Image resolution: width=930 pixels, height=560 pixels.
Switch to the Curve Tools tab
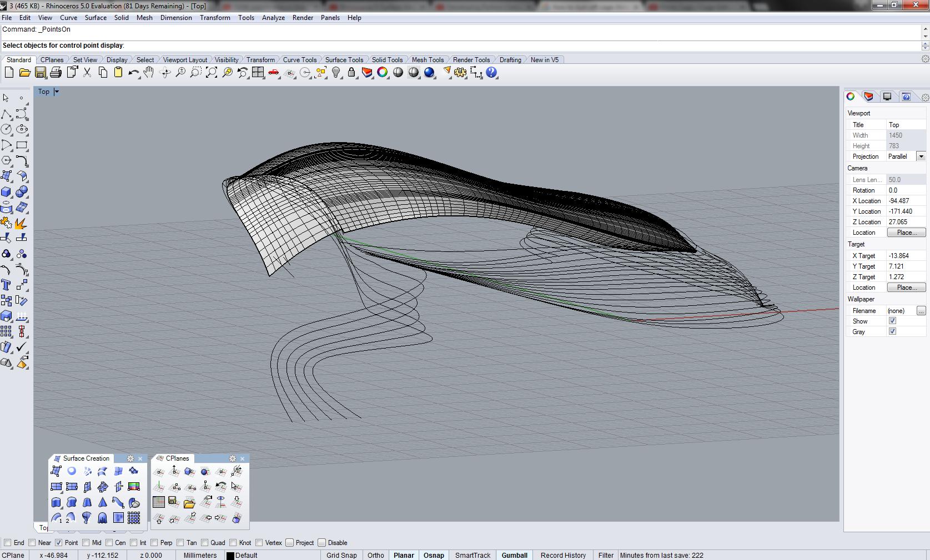click(300, 60)
